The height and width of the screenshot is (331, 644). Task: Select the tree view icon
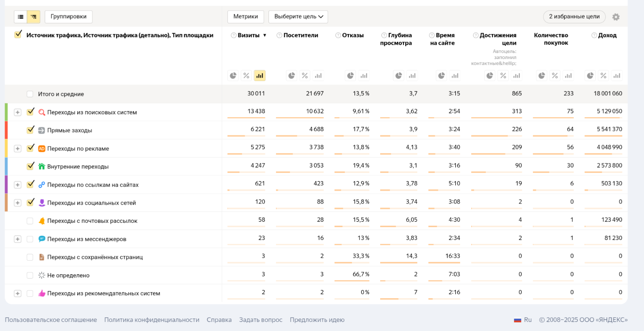pyautogui.click(x=34, y=17)
